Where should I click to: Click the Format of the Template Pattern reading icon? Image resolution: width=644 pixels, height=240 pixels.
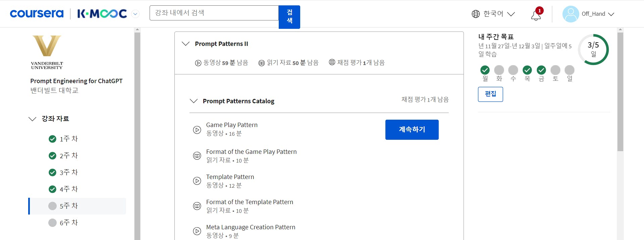click(x=197, y=206)
